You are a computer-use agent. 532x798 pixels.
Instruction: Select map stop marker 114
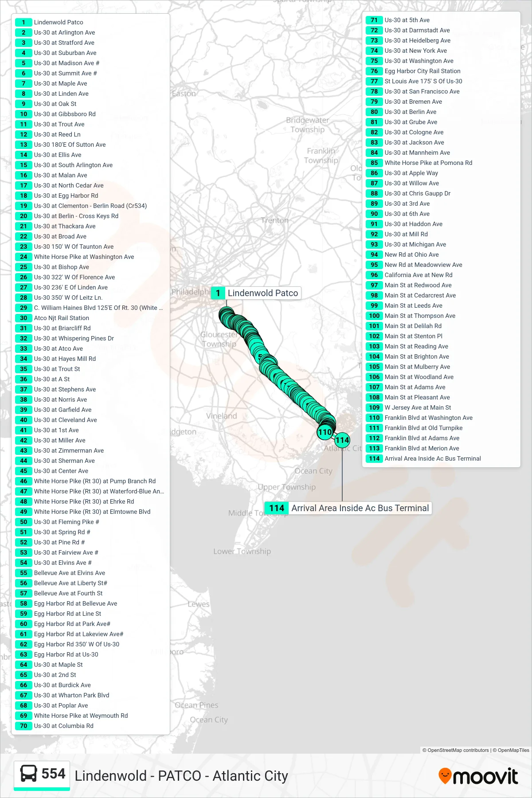342,440
